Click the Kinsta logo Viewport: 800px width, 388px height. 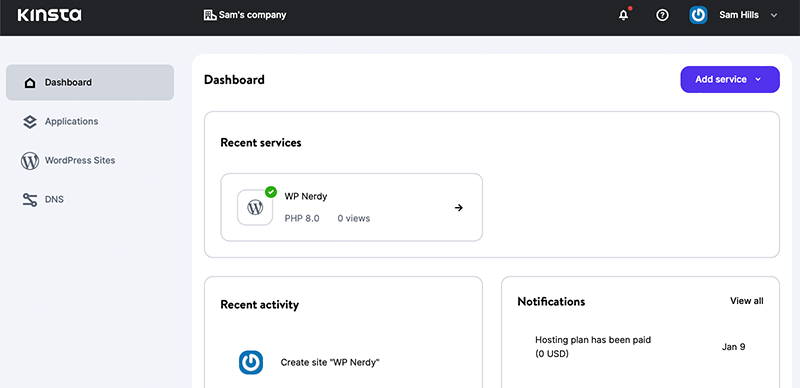pos(49,15)
